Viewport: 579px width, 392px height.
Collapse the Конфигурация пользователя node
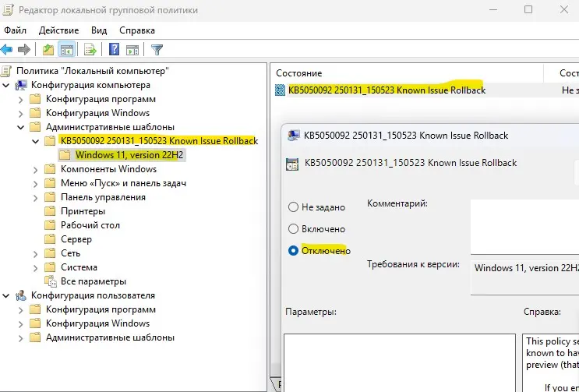tap(6, 295)
